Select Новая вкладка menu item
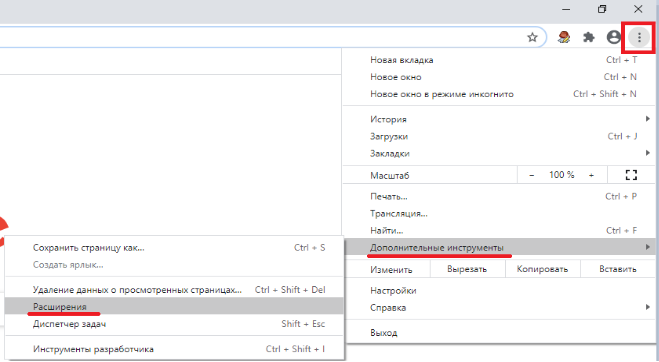 [x=499, y=60]
